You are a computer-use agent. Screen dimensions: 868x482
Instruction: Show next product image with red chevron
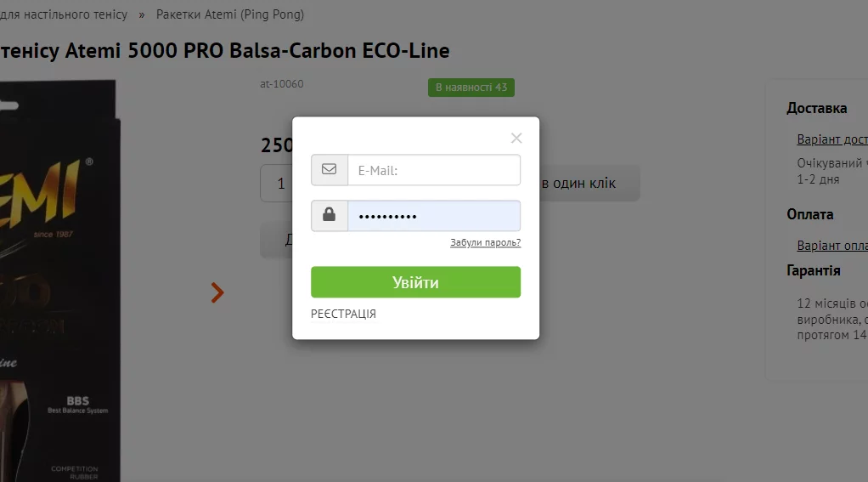(x=217, y=292)
